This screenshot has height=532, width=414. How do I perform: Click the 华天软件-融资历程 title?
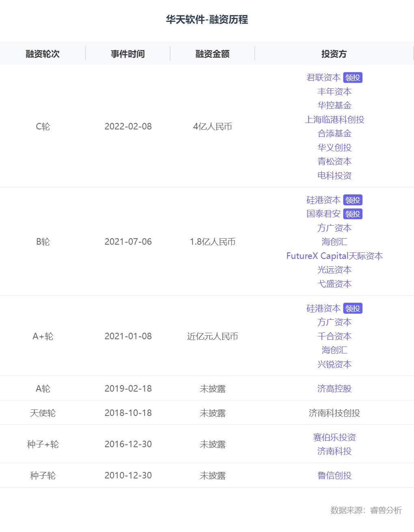(207, 19)
